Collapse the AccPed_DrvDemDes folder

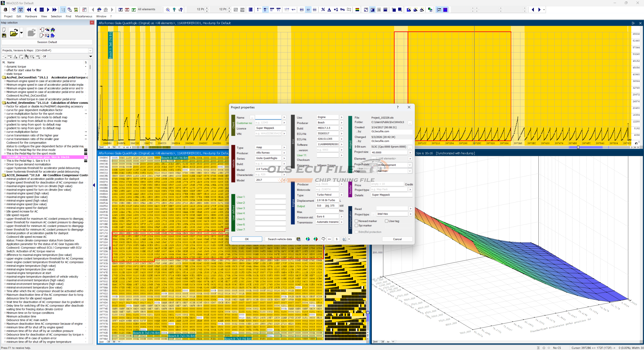tap(4, 103)
